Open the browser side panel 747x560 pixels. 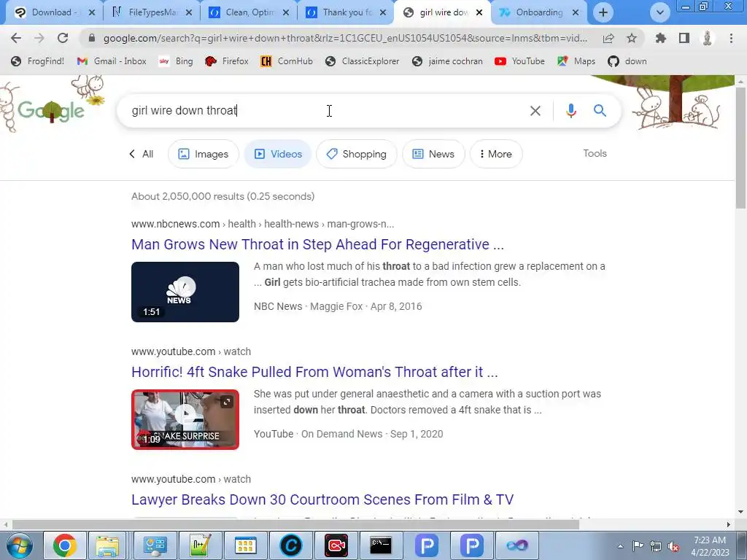pyautogui.click(x=684, y=38)
